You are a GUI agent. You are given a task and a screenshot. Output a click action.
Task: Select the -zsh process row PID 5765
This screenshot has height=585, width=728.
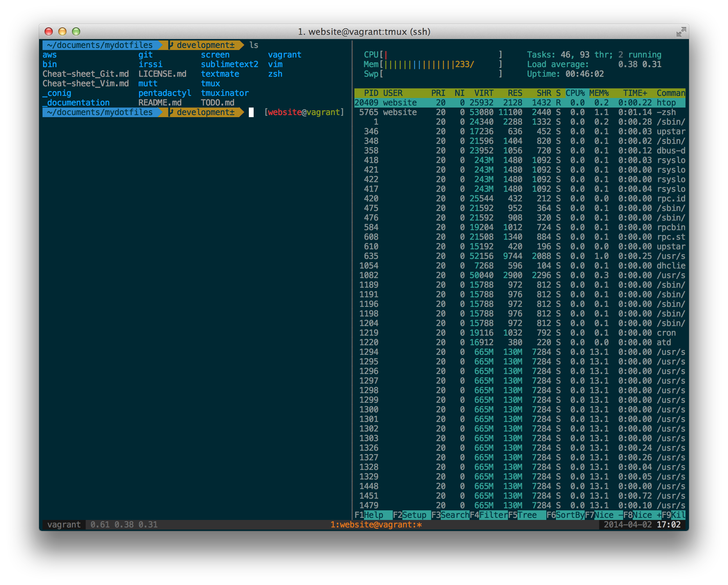coord(520,112)
